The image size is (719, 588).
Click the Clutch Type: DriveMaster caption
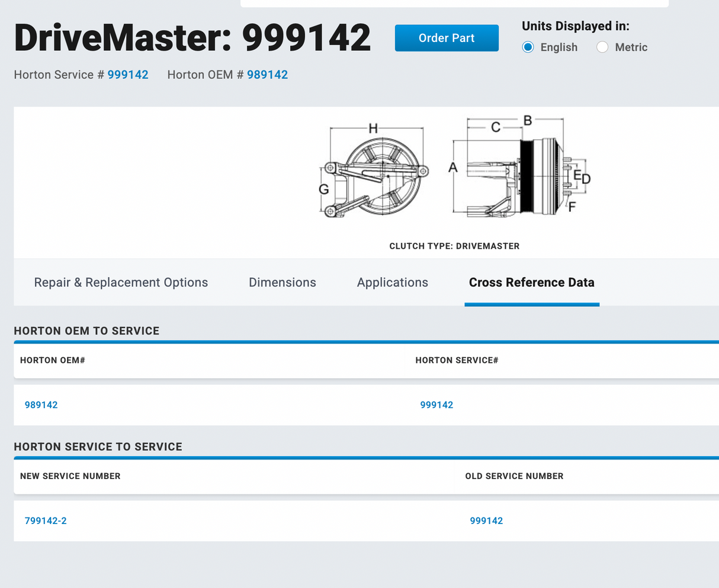454,246
